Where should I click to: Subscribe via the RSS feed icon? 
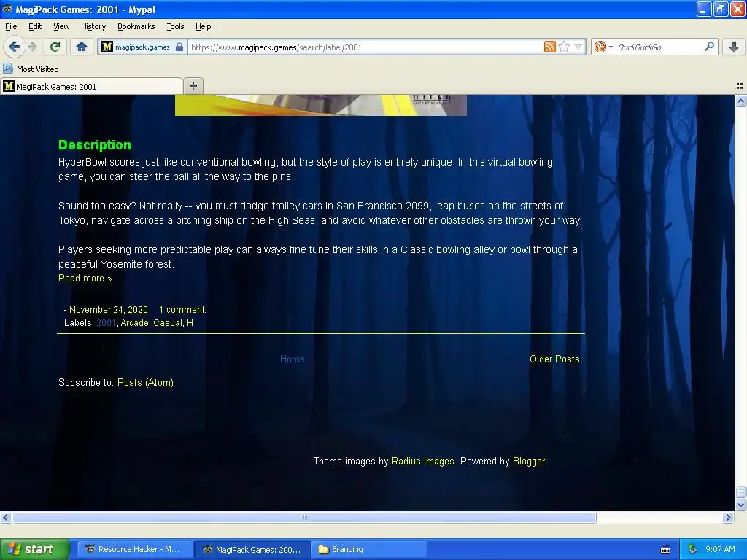[x=550, y=47]
